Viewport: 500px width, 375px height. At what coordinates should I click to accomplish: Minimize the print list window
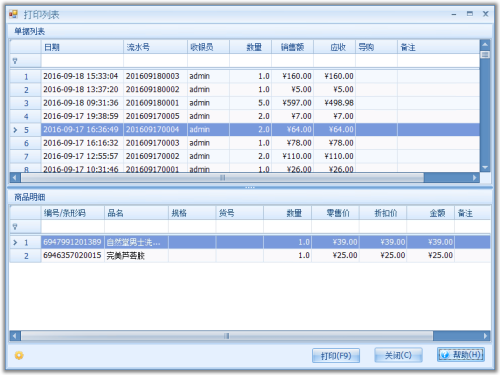(x=454, y=14)
